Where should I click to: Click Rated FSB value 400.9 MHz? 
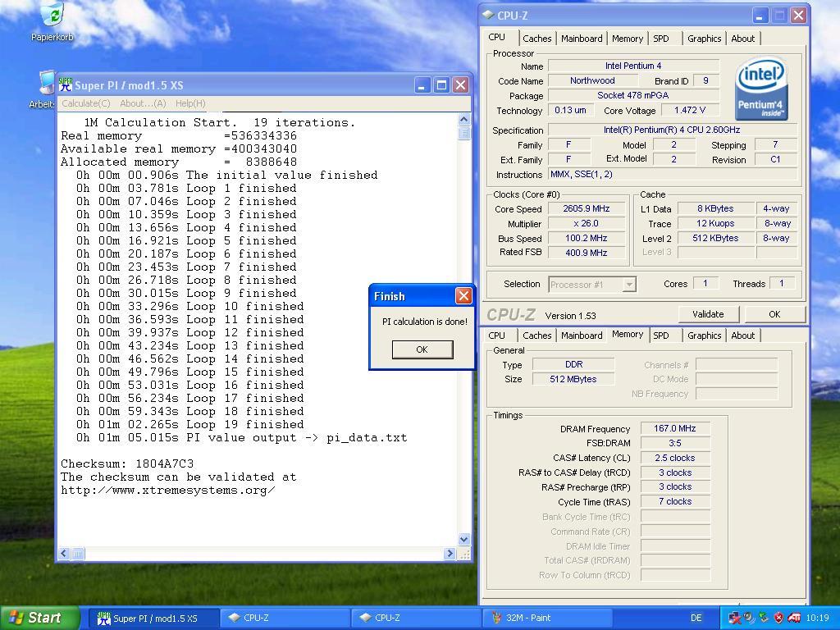586,253
